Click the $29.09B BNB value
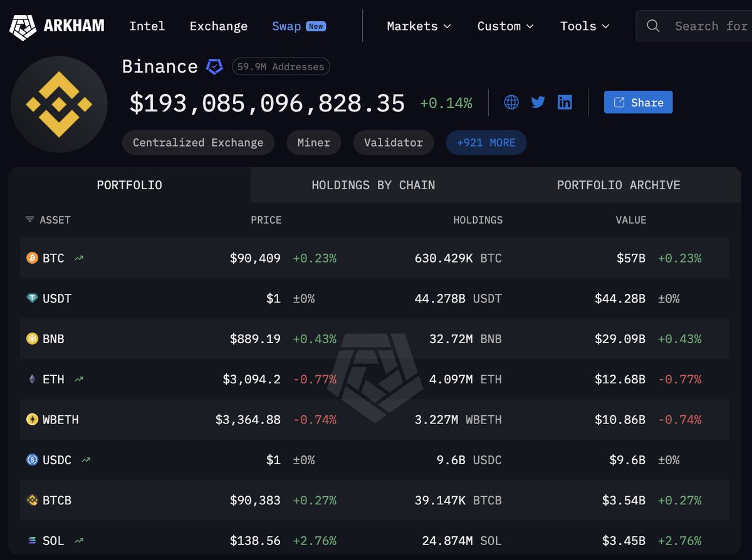Image resolution: width=752 pixels, height=560 pixels. pyautogui.click(x=620, y=339)
